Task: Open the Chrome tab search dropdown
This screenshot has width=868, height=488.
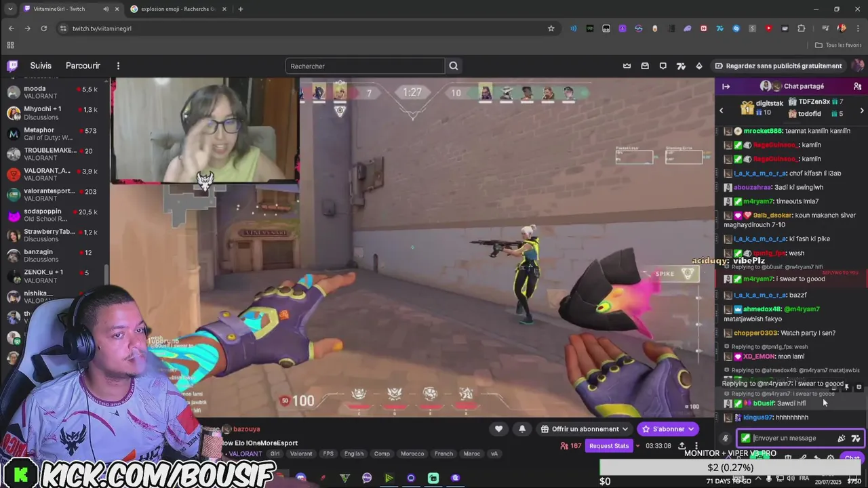Action: click(x=9, y=9)
